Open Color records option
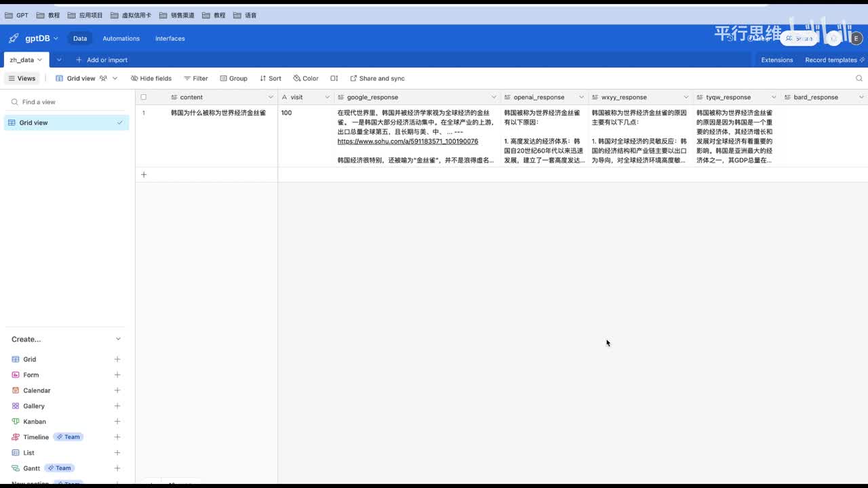This screenshot has width=868, height=488. click(306, 79)
